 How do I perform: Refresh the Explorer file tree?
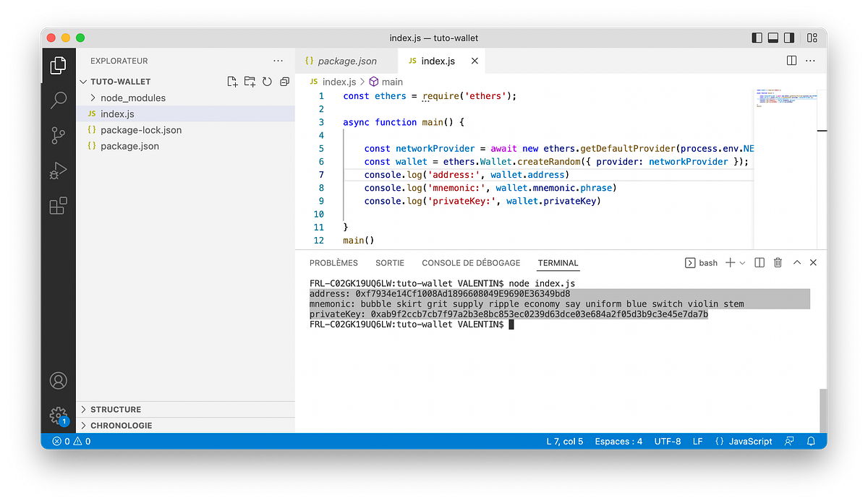coord(267,82)
